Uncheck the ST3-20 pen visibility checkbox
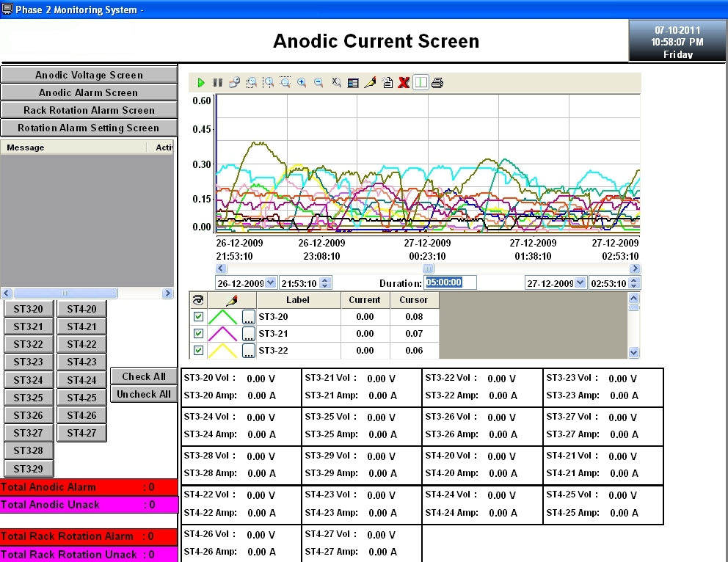 tap(198, 317)
